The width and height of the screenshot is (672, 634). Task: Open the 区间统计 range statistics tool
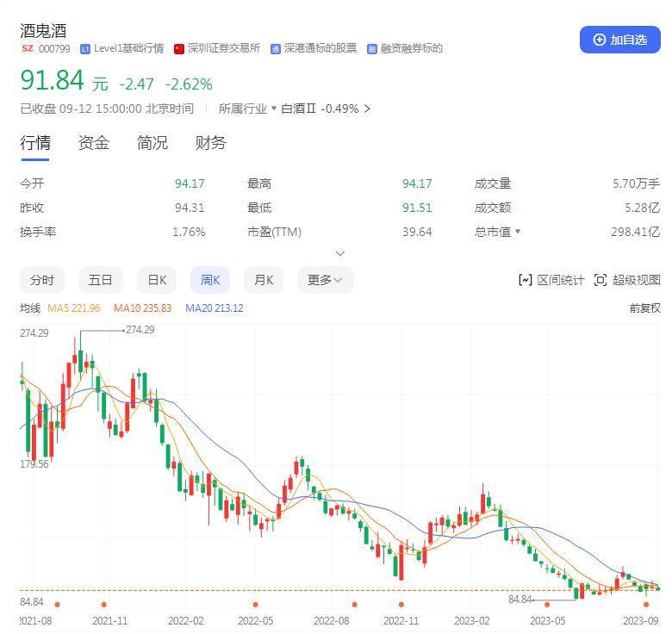pos(551,280)
